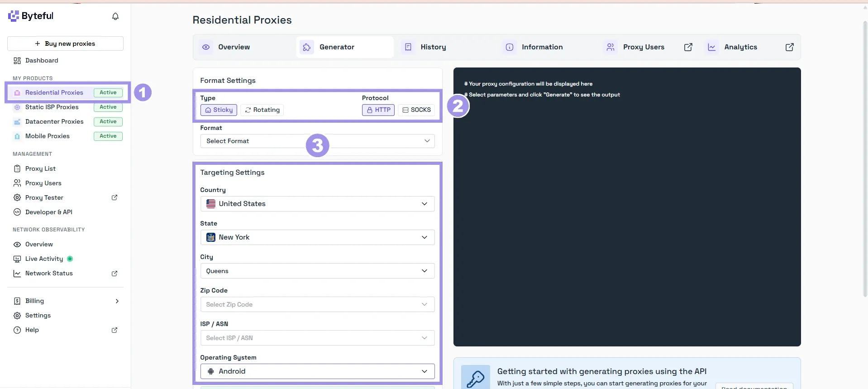
Task: Expand the Billing menu chevron
Action: coord(117,301)
